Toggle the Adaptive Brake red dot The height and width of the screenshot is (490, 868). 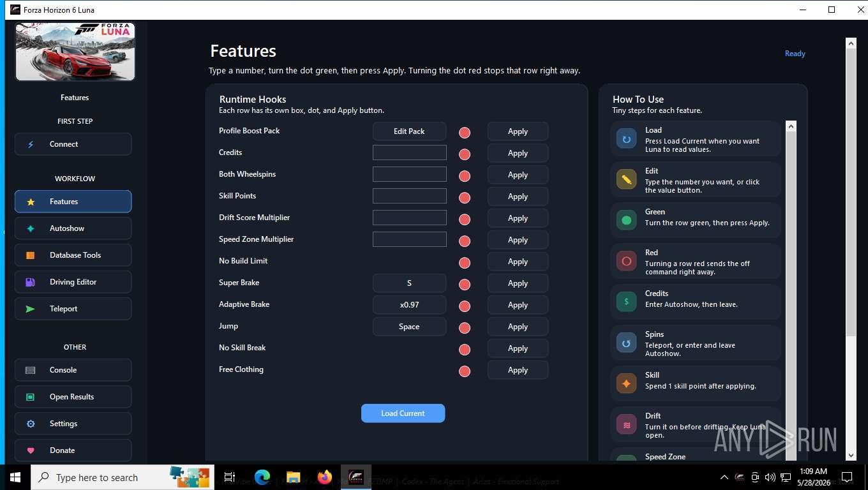[465, 306]
